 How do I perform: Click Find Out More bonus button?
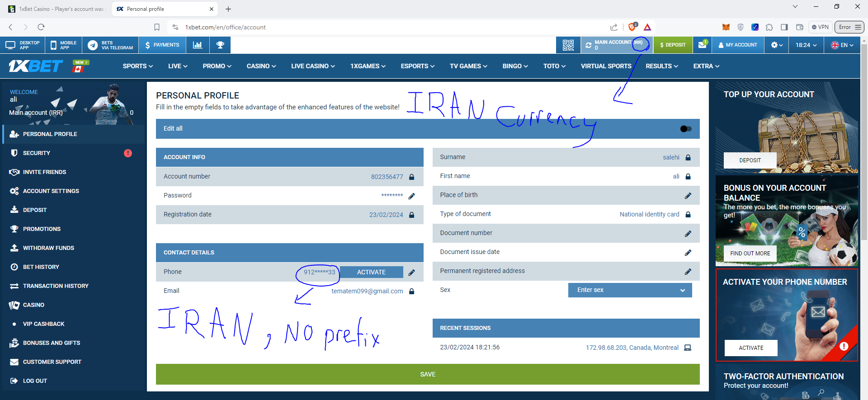coord(750,254)
